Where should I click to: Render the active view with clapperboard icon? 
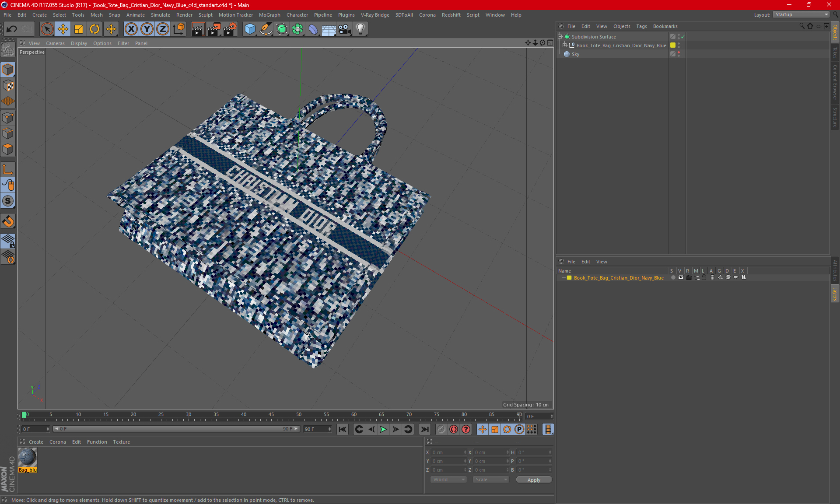tap(198, 29)
